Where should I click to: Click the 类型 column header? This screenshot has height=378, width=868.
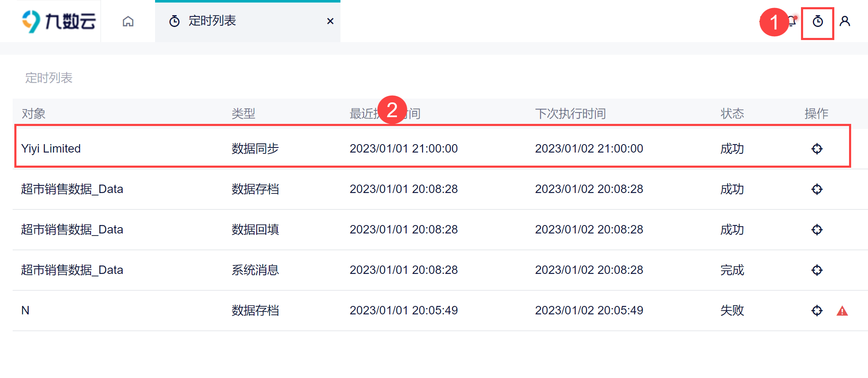pyautogui.click(x=244, y=113)
